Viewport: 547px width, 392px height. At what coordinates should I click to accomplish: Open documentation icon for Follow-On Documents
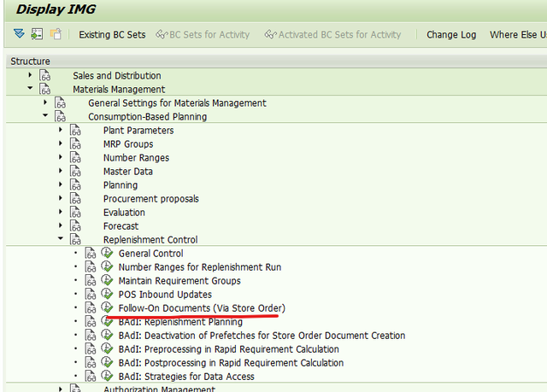91,308
